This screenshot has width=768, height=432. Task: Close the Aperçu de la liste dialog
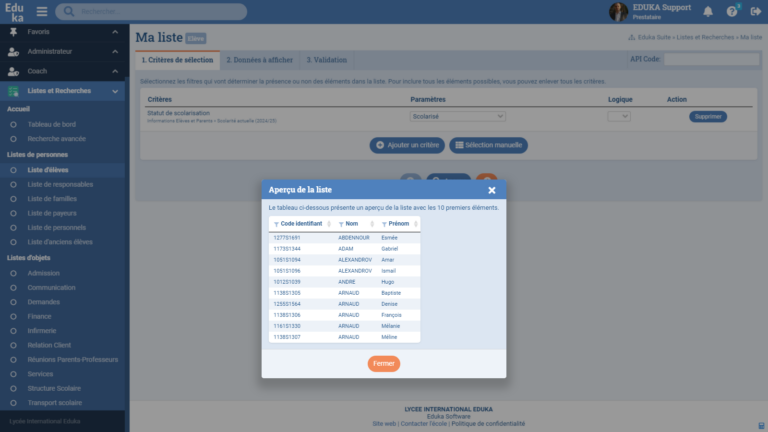click(x=492, y=190)
